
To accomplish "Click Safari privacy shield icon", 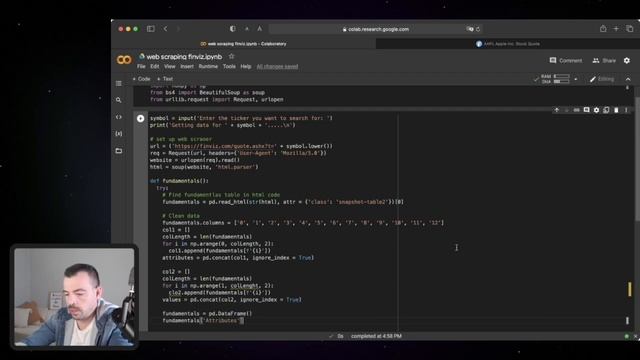I will tap(233, 29).
